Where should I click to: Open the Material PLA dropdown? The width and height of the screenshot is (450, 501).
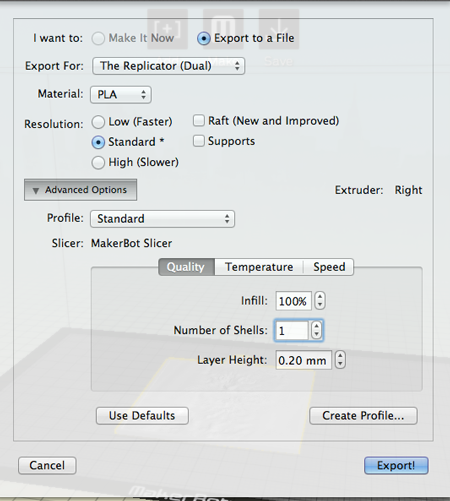121,95
